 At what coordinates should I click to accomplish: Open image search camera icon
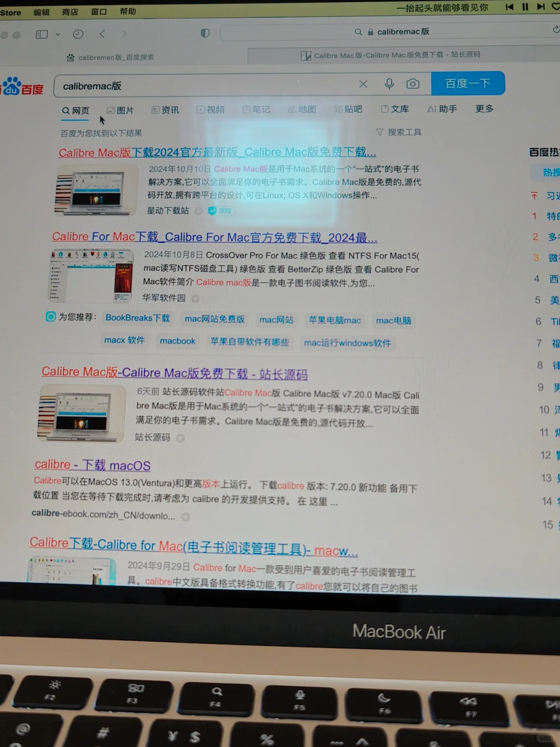coord(413,84)
